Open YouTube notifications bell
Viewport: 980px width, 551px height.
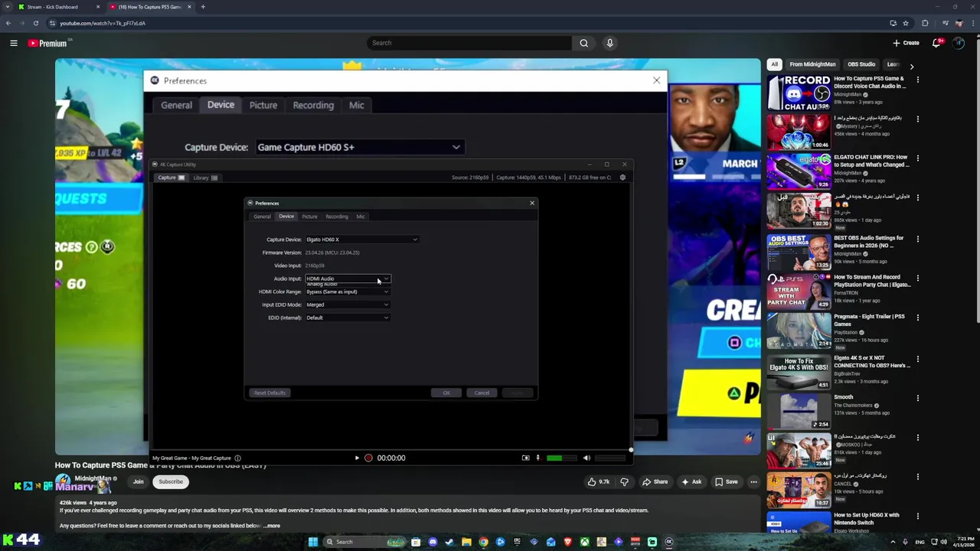(x=936, y=43)
